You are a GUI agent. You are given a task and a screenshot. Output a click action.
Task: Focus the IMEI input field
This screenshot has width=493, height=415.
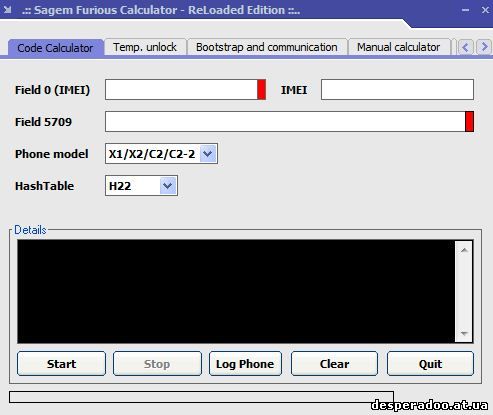397,89
